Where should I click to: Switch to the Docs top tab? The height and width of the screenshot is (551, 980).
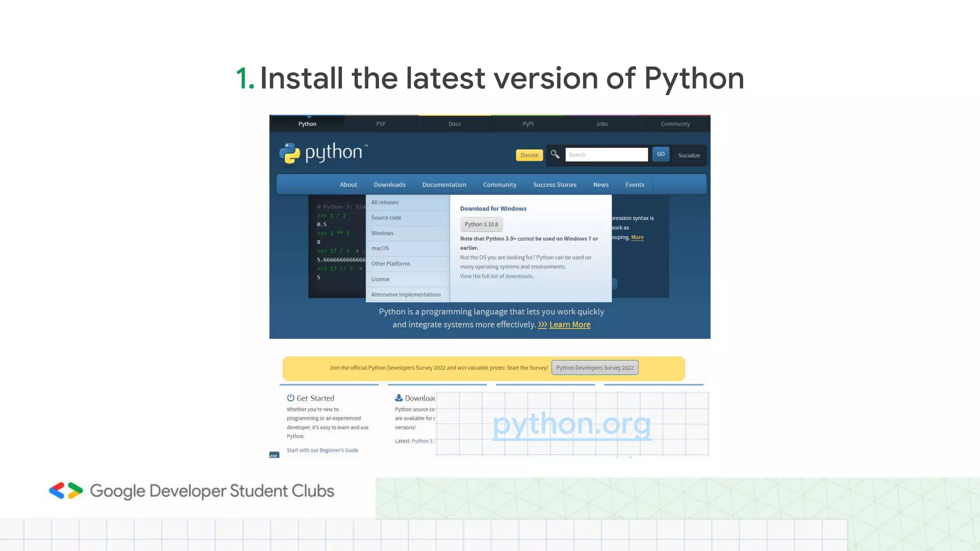pos(454,124)
